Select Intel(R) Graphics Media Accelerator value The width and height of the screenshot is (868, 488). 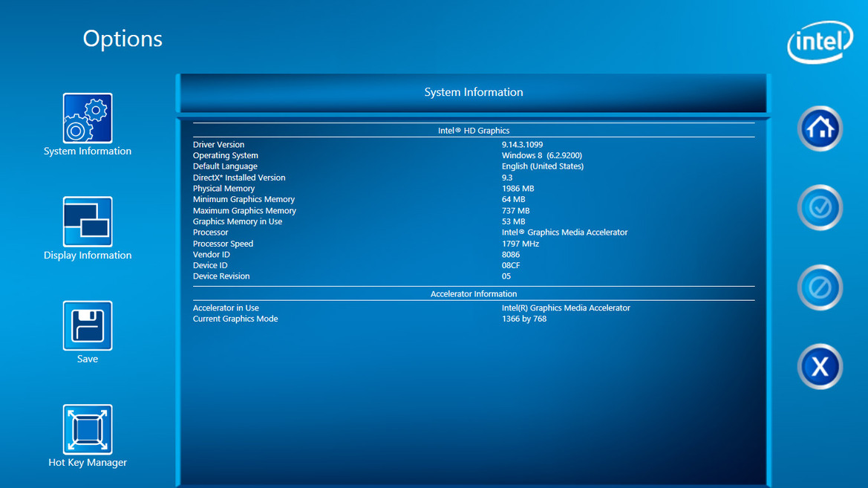[566, 308]
